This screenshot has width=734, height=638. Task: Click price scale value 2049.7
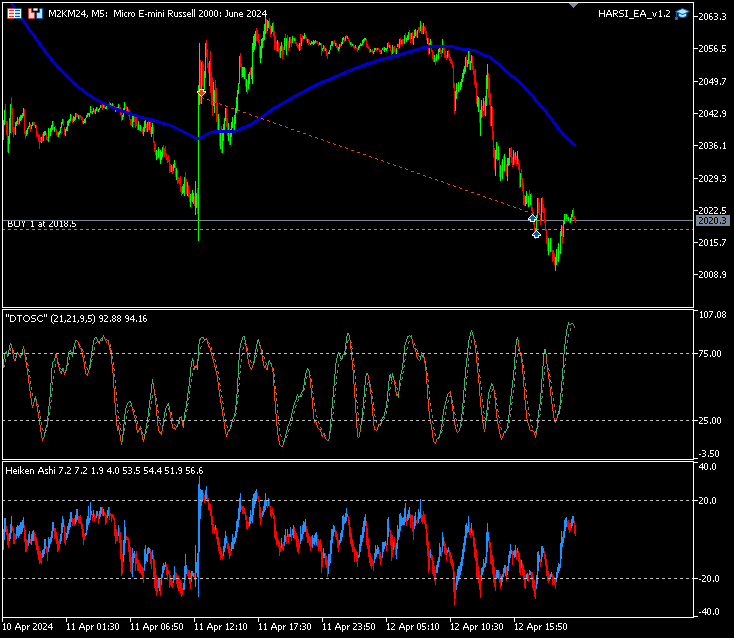click(712, 81)
